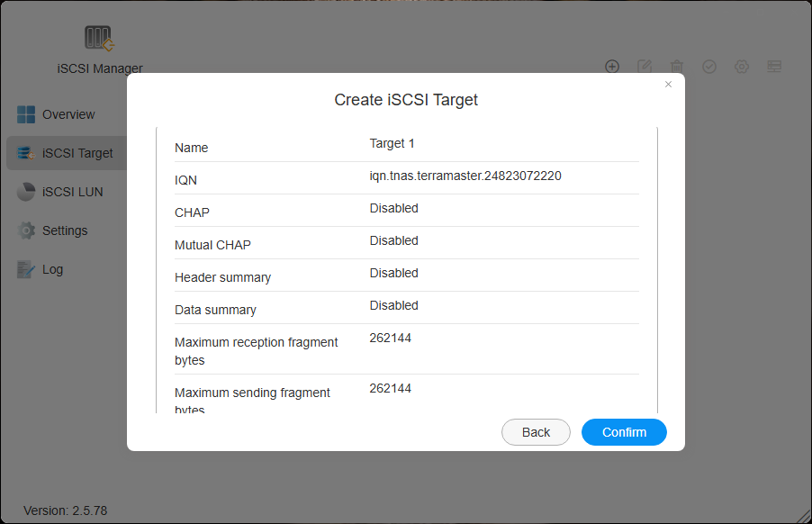Screen dimensions: 812x524
Task: Click the Log notepad icon in sidebar
Action: coord(26,269)
